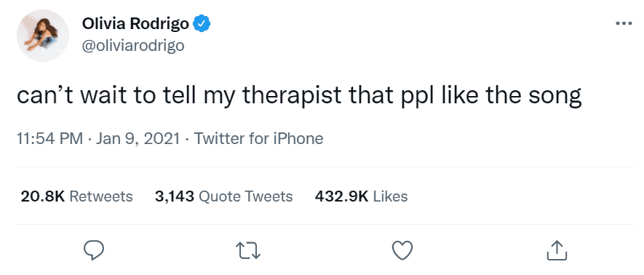The image size is (644, 275).
Task: Open the @oliviarodrigo handle link
Action: [133, 46]
